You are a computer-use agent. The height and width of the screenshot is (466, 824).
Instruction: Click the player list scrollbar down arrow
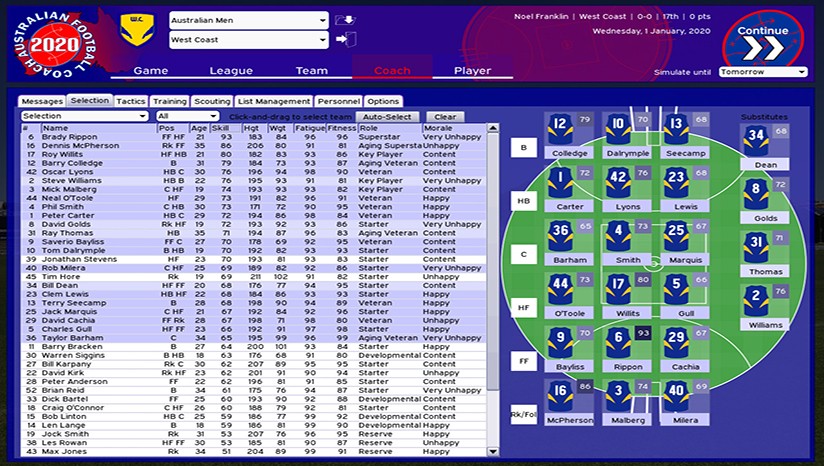pyautogui.click(x=492, y=451)
